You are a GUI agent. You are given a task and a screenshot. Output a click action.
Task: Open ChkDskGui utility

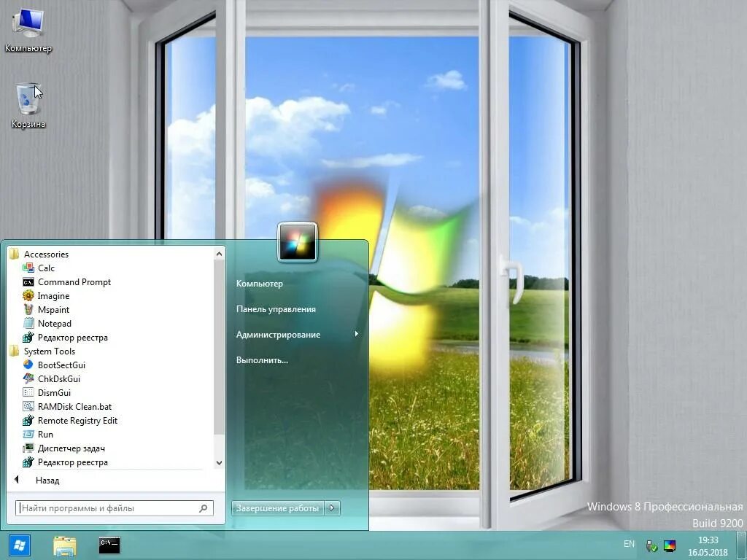click(58, 378)
